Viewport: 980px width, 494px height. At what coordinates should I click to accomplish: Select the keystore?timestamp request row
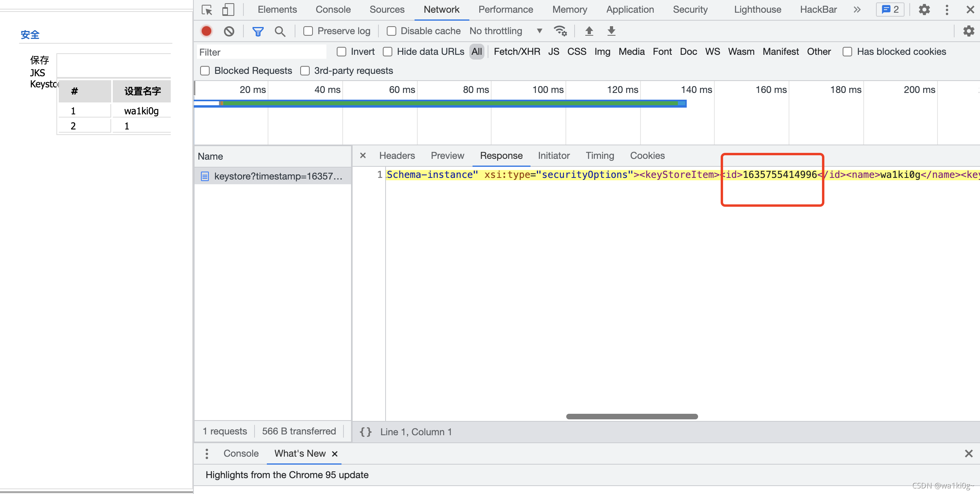click(x=273, y=176)
